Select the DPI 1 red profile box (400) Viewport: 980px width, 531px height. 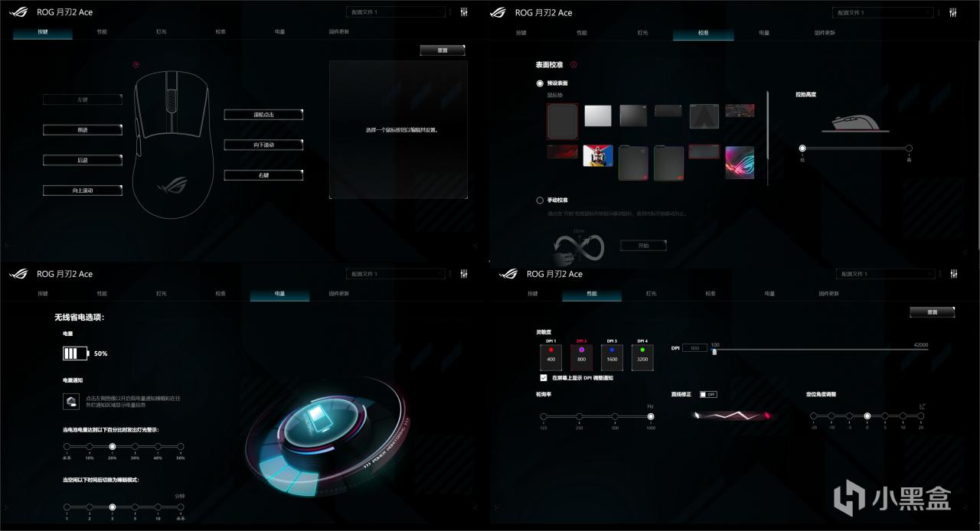point(551,357)
